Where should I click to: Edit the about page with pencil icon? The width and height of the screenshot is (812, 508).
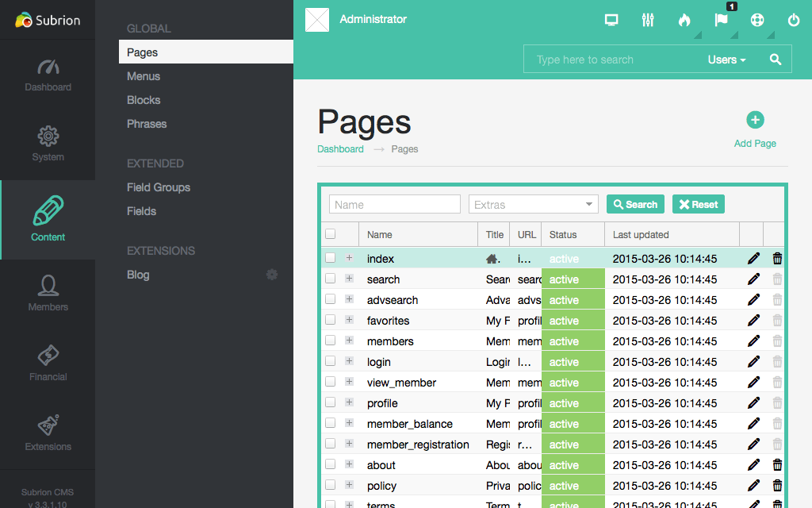point(753,465)
